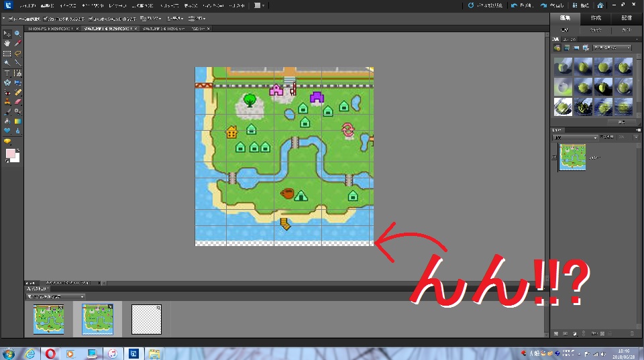The image size is (644, 360).
Task: Show Photo Effects category in Effects panel
Action: (x=576, y=48)
